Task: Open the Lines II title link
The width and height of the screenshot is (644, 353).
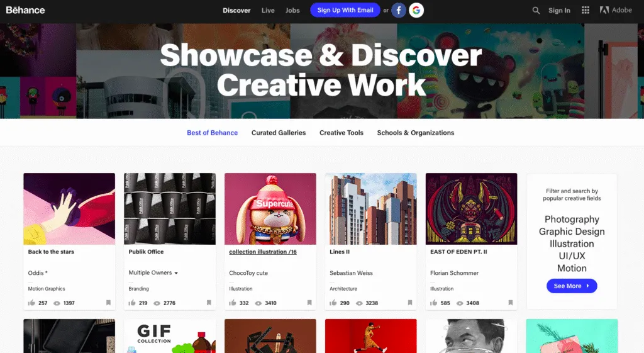Action: pyautogui.click(x=339, y=252)
